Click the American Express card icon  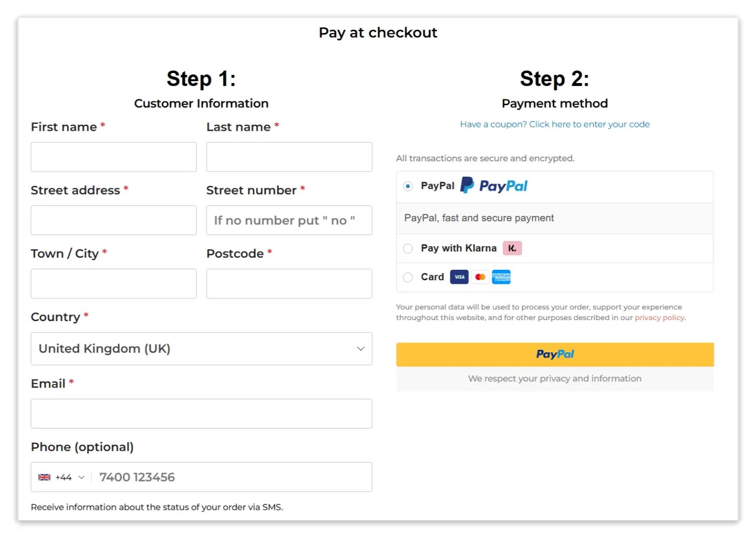(x=501, y=277)
